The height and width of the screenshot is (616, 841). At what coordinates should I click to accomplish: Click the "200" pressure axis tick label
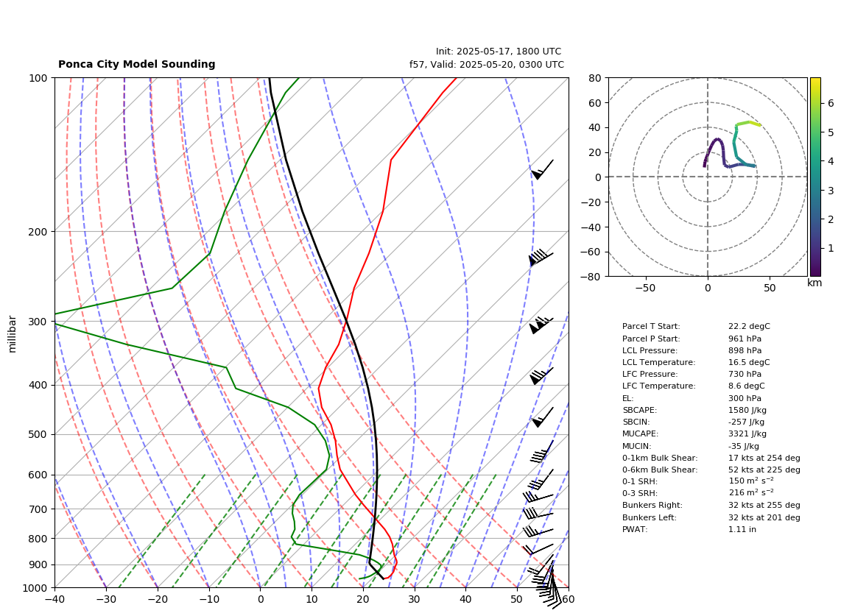(39, 232)
